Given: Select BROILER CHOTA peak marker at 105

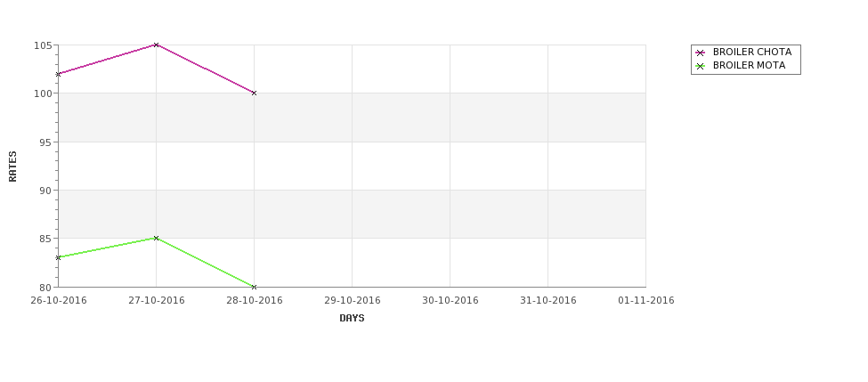Looking at the screenshot, I should click(x=156, y=45).
